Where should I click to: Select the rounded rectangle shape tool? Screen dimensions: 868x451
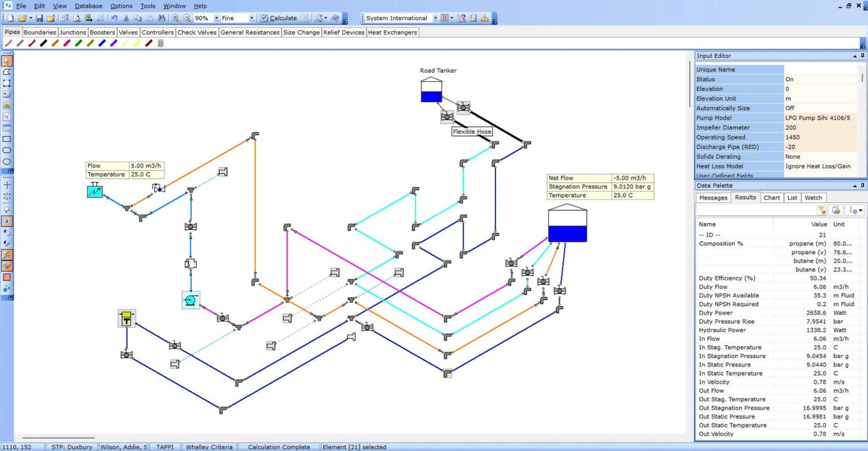click(7, 150)
